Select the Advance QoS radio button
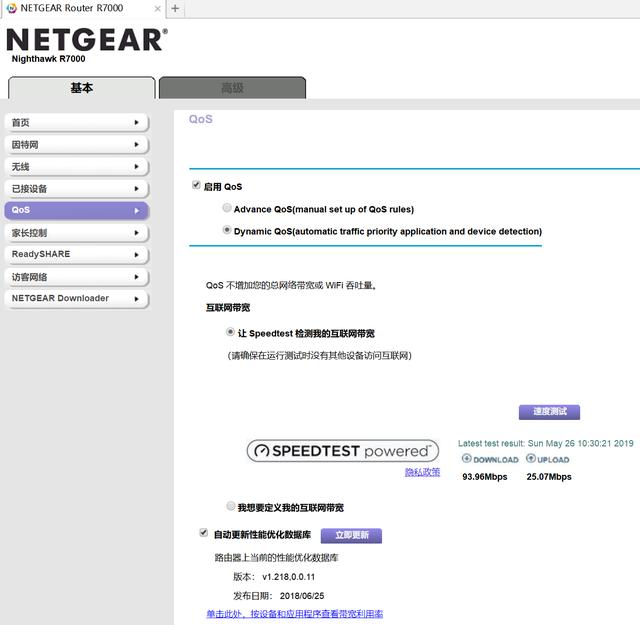640x625 pixels. 227,208
